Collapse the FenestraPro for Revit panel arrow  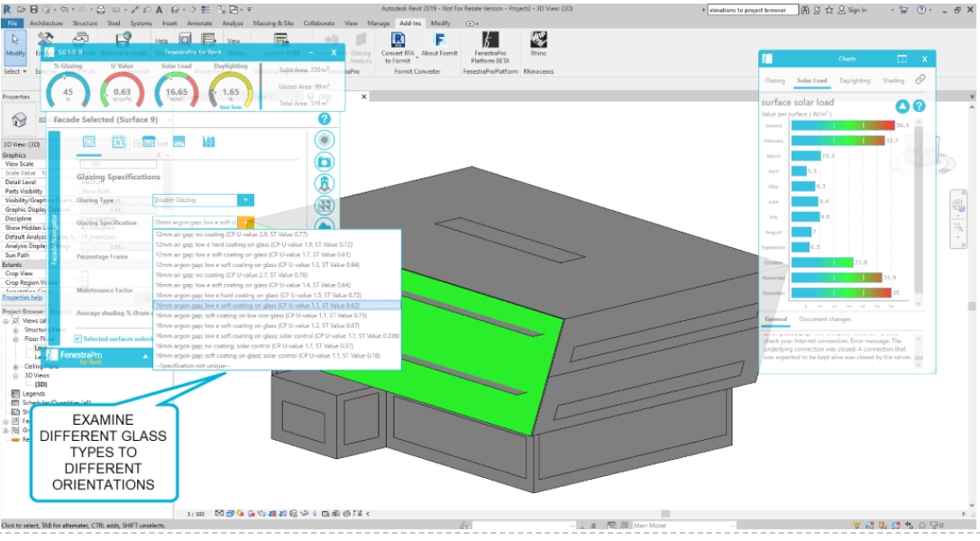pyautogui.click(x=146, y=357)
